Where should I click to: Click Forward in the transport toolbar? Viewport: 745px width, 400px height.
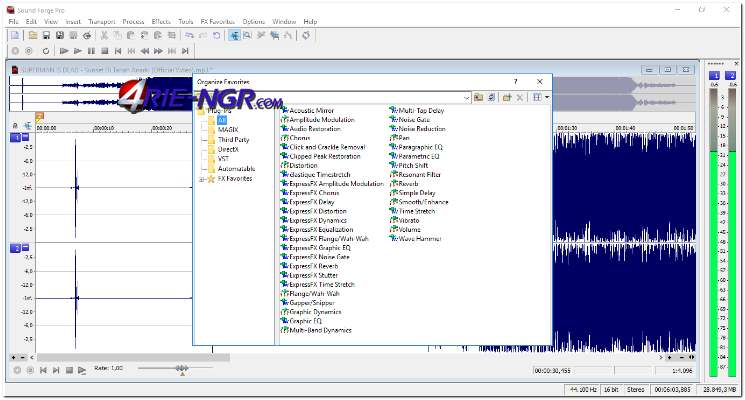click(158, 51)
